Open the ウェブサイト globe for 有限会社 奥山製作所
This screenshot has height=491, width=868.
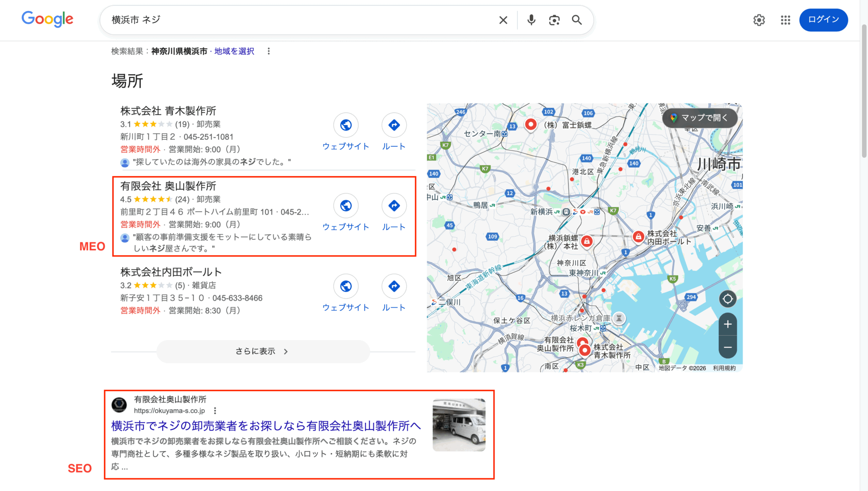coord(346,206)
